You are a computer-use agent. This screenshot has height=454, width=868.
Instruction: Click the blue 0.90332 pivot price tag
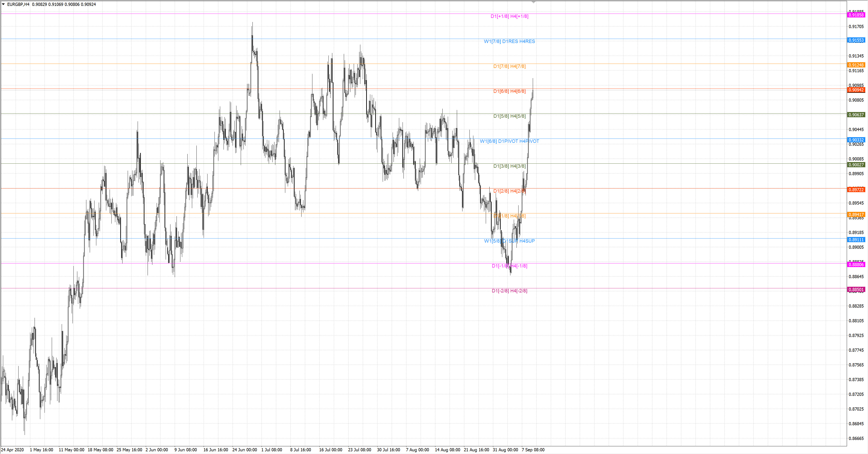856,140
